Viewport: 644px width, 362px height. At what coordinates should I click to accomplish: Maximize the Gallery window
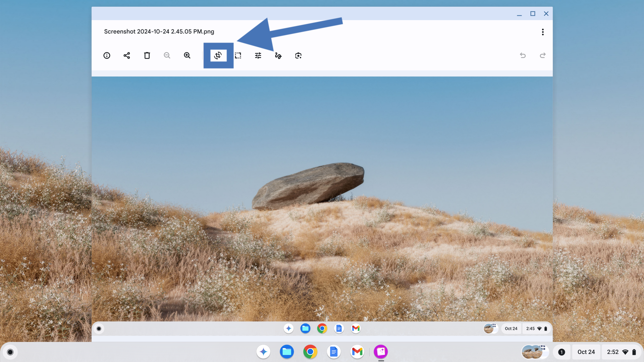pyautogui.click(x=533, y=14)
